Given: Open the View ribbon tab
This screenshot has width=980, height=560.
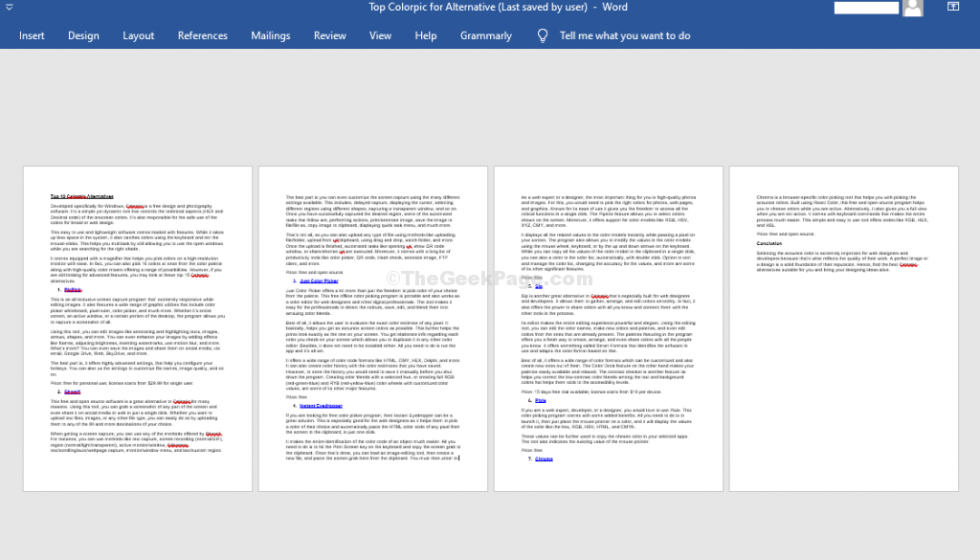Looking at the screenshot, I should click(x=380, y=35).
